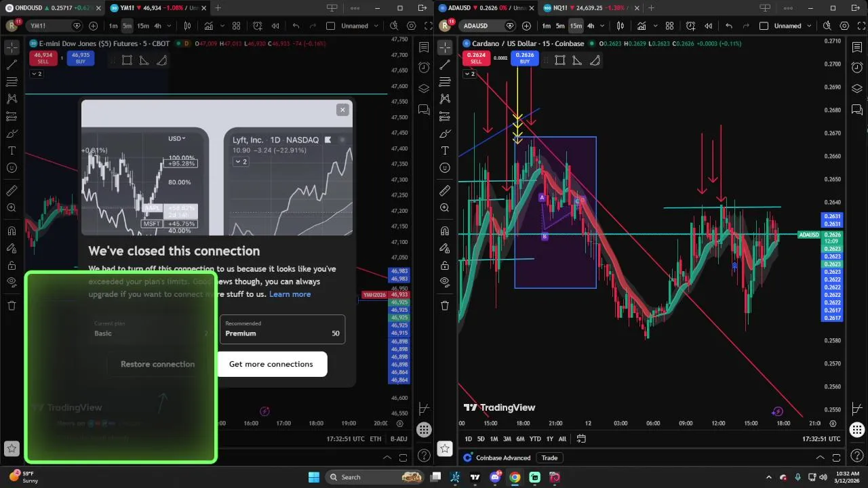Select 5D range in ADAUSD window

481,439
